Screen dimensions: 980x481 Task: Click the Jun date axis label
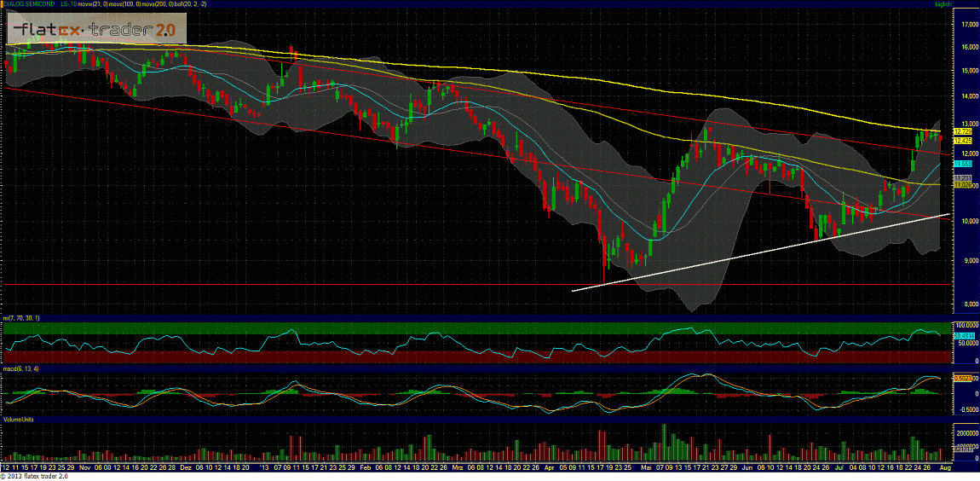(748, 467)
